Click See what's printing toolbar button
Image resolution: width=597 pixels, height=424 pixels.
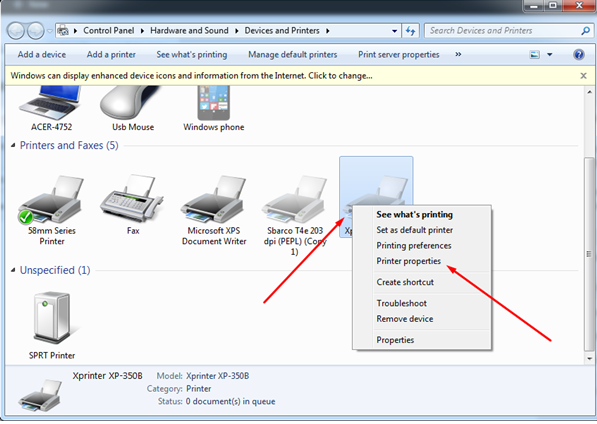click(x=192, y=55)
